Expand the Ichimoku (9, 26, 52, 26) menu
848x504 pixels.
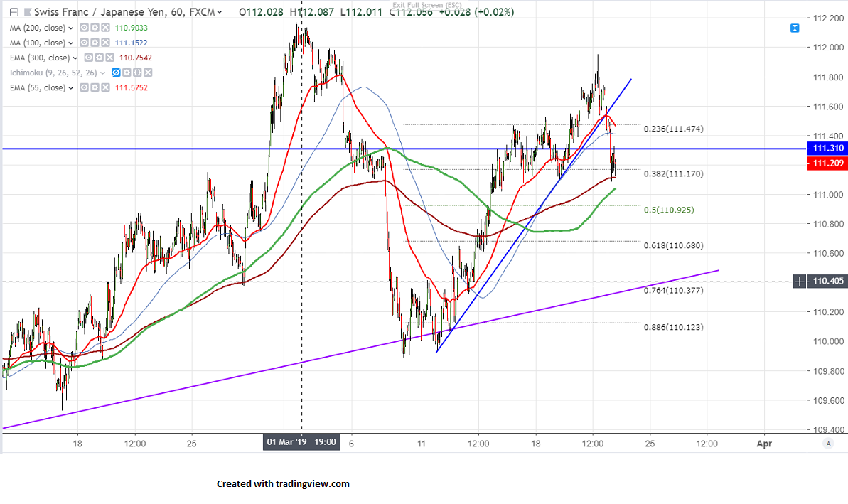click(103, 73)
